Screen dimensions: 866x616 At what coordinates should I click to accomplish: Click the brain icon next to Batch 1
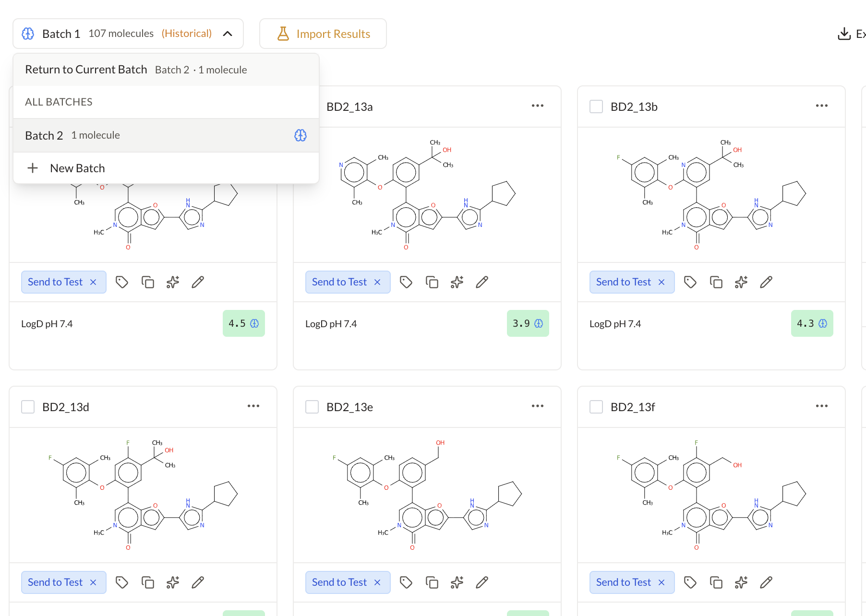(28, 34)
